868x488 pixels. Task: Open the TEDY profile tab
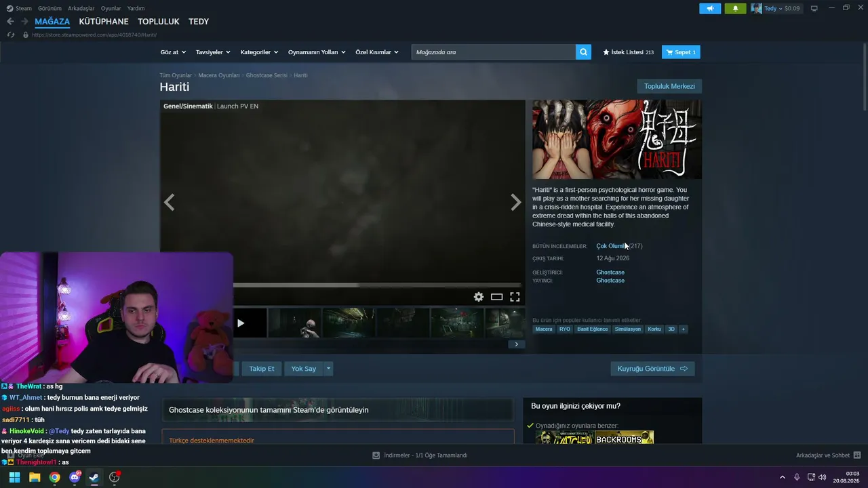pos(199,22)
